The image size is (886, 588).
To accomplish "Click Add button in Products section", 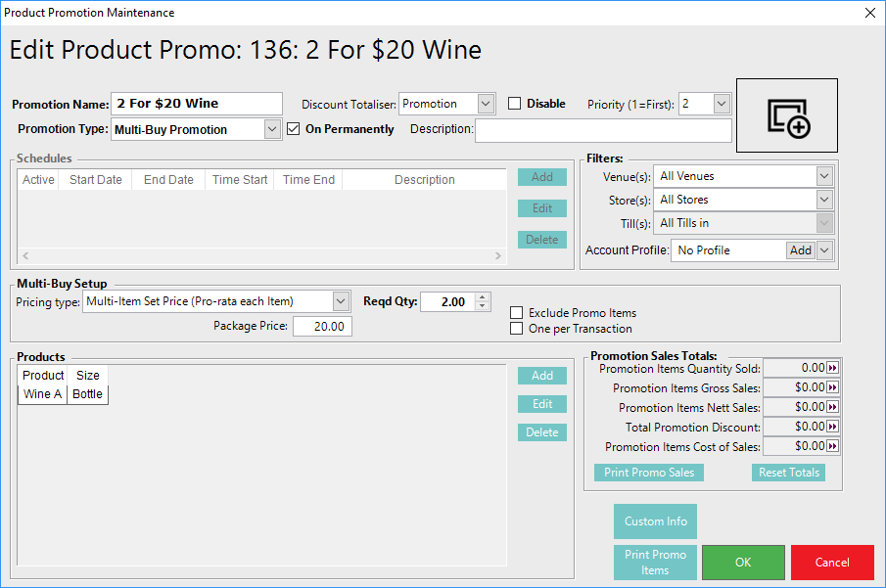I will [x=542, y=376].
